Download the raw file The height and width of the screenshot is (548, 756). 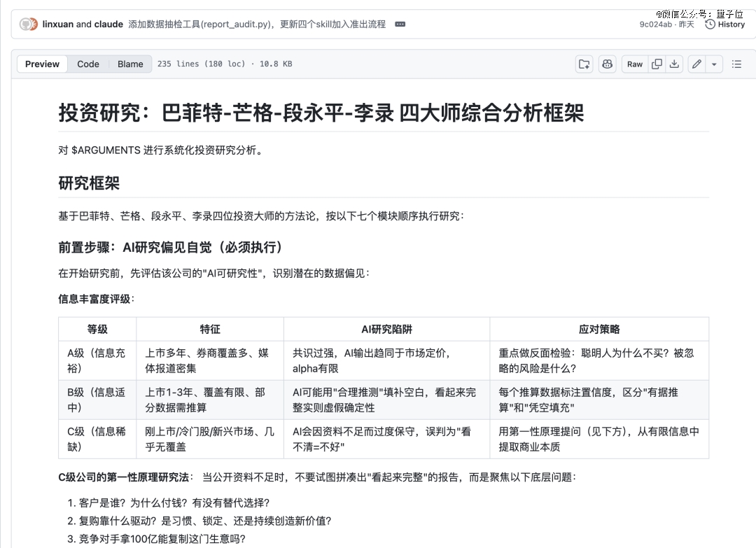[x=674, y=64]
